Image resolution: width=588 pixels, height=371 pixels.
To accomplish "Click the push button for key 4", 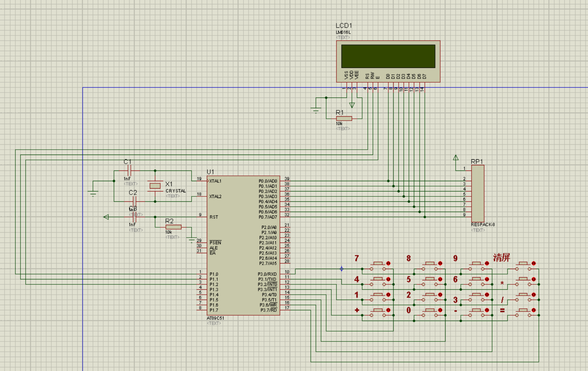I will [x=378, y=281].
